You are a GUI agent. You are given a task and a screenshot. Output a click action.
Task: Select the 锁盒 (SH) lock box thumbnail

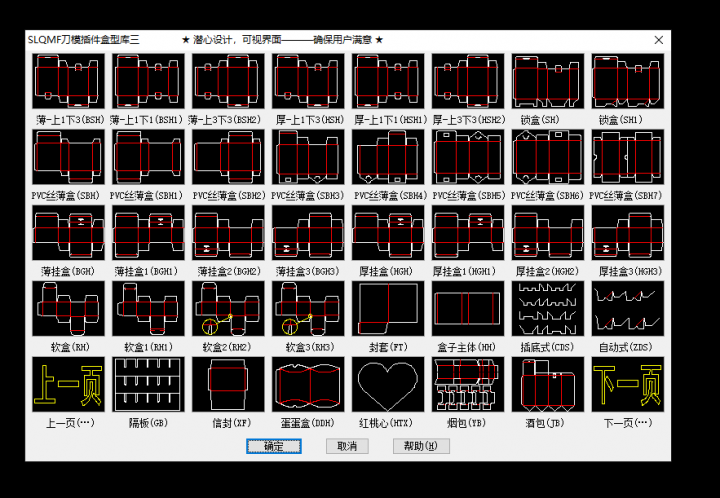(x=548, y=81)
